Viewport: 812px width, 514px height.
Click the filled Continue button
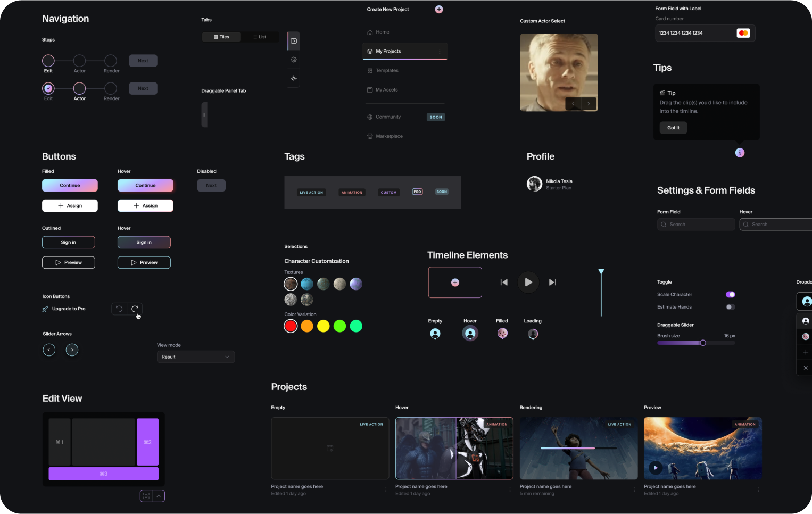(x=70, y=185)
